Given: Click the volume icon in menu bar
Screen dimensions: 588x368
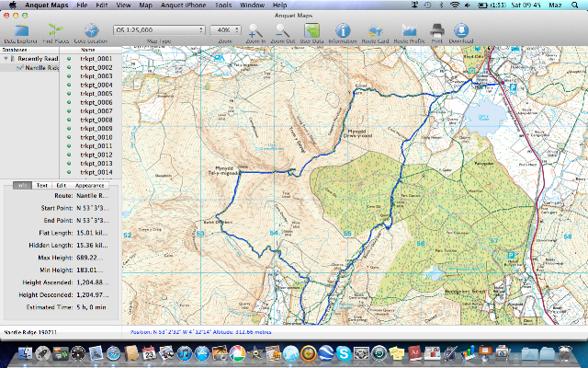Looking at the screenshot, I should click(468, 6).
